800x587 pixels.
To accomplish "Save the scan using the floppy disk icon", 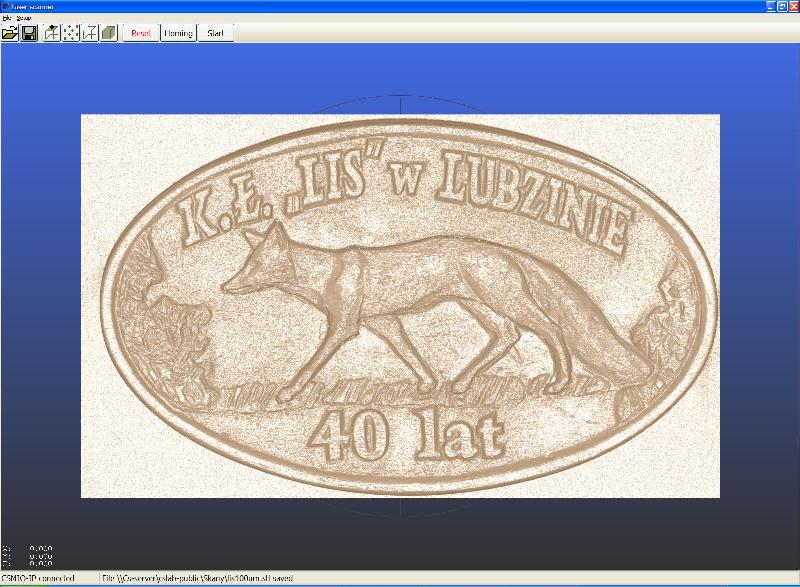I will click(29, 33).
